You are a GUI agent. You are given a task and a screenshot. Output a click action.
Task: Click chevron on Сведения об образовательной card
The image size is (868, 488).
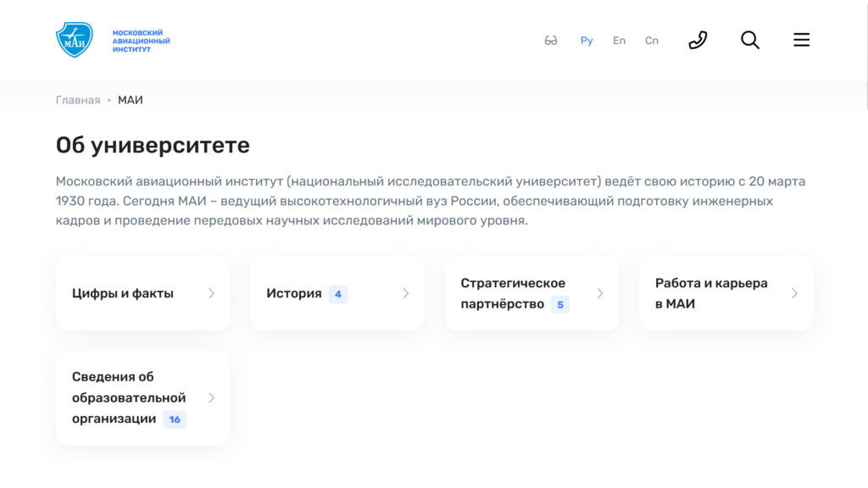coord(211,398)
